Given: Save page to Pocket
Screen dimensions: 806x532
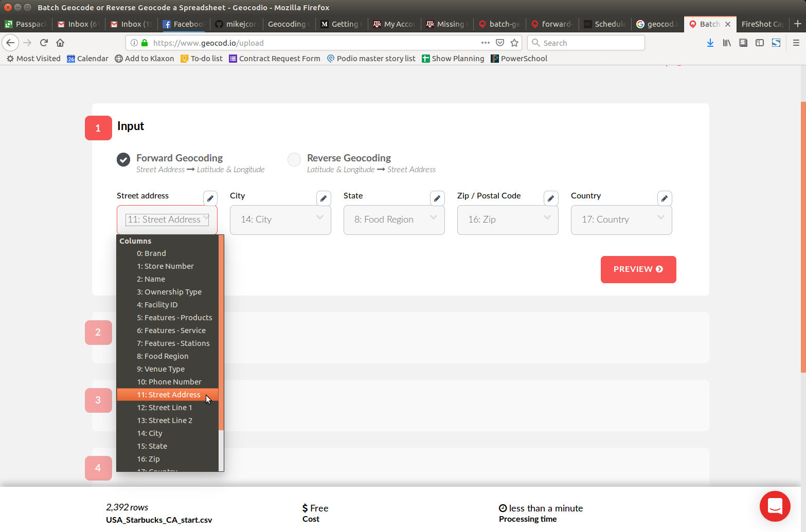Looking at the screenshot, I should [x=500, y=43].
